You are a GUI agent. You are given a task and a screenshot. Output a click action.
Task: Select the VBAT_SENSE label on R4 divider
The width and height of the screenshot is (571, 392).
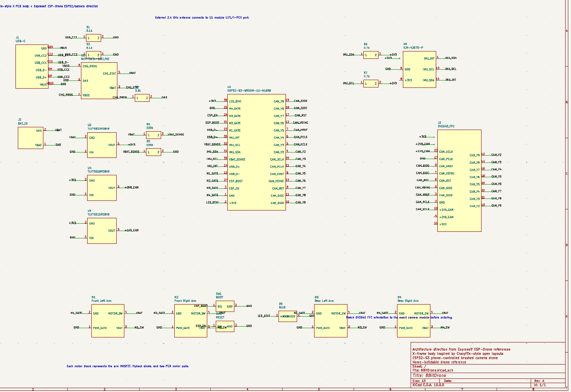click(176, 134)
